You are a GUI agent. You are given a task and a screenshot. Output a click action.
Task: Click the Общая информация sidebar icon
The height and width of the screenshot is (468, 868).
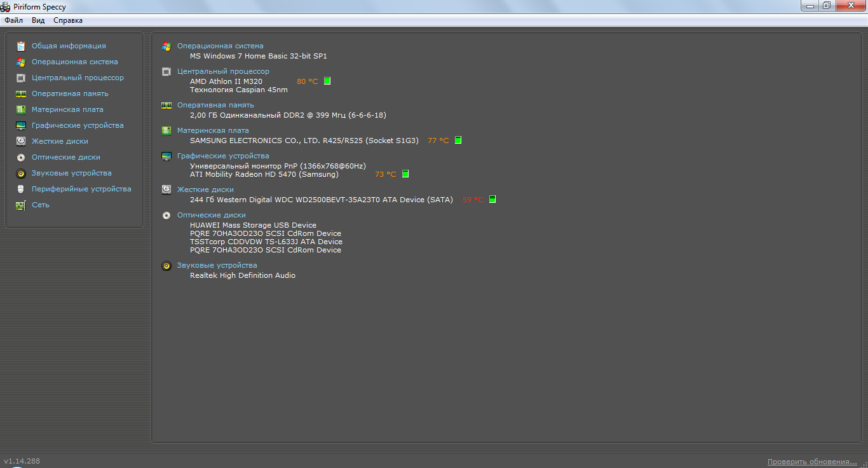click(21, 46)
